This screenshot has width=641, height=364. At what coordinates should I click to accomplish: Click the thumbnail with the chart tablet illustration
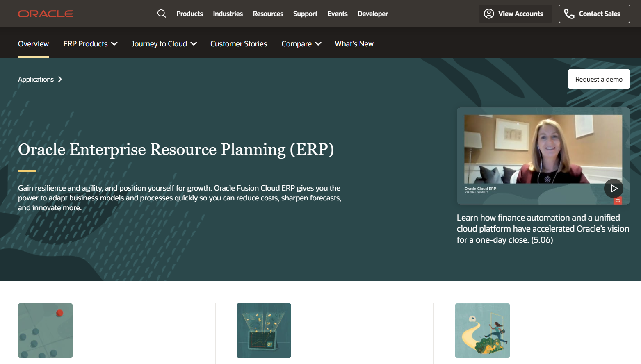264,330
